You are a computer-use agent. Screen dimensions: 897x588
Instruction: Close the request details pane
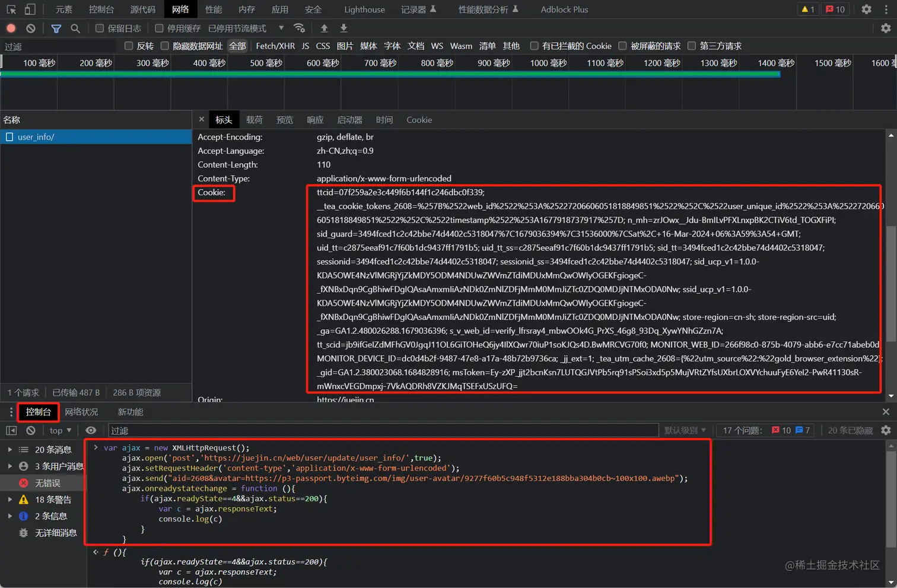202,119
